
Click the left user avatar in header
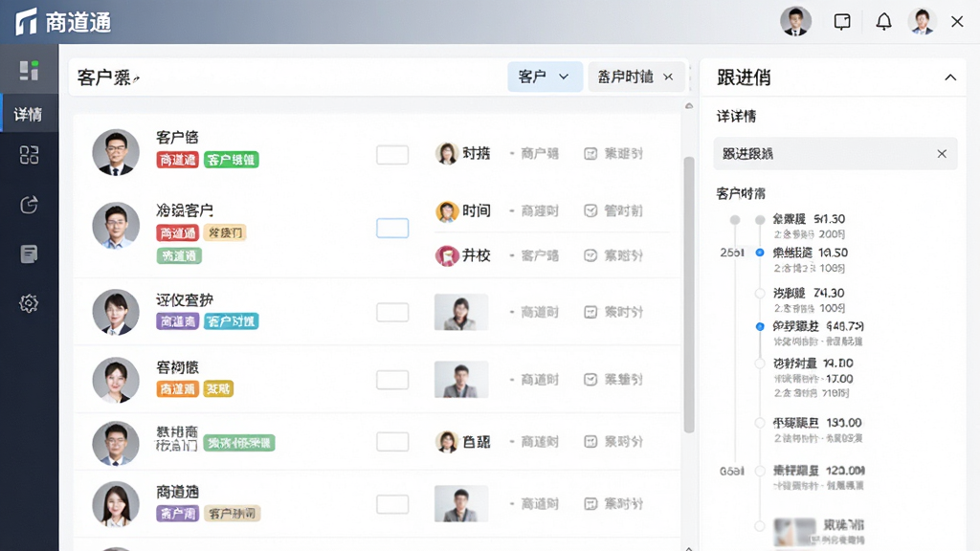tap(795, 21)
